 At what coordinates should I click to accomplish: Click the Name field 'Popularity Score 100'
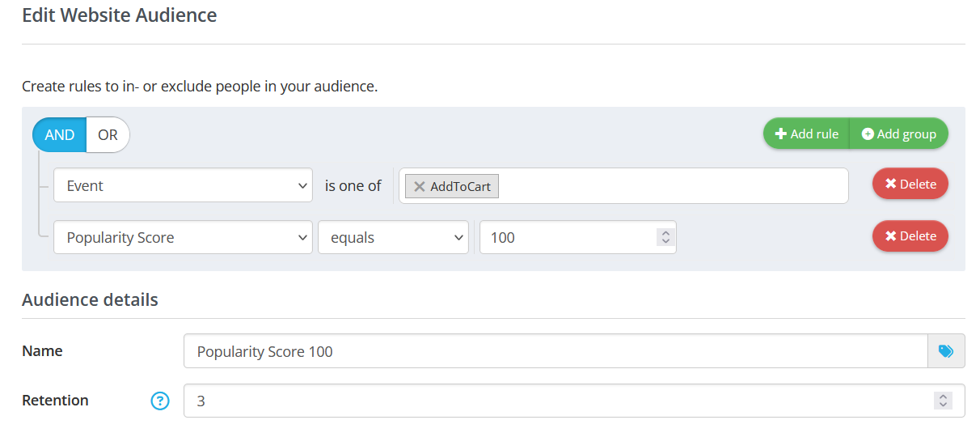[x=555, y=351]
